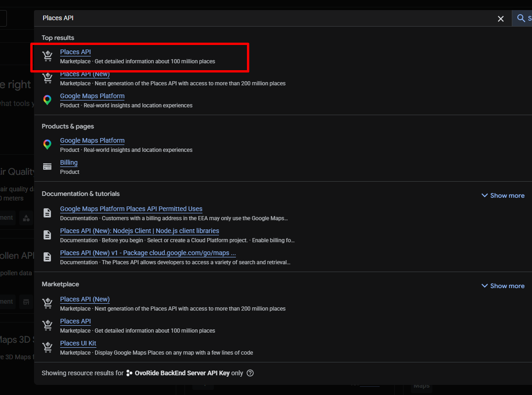This screenshot has width=532, height=395.
Task: Click the Billing credit card icon
Action: (47, 167)
